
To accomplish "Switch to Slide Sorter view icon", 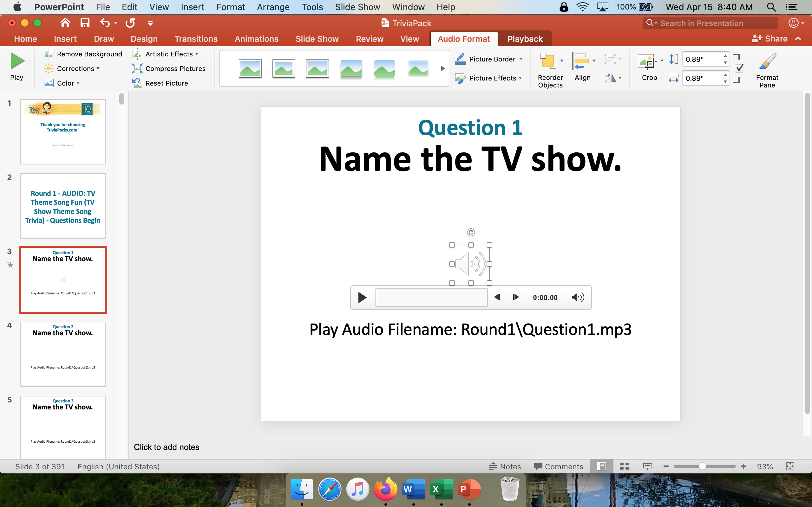I will coord(624,466).
